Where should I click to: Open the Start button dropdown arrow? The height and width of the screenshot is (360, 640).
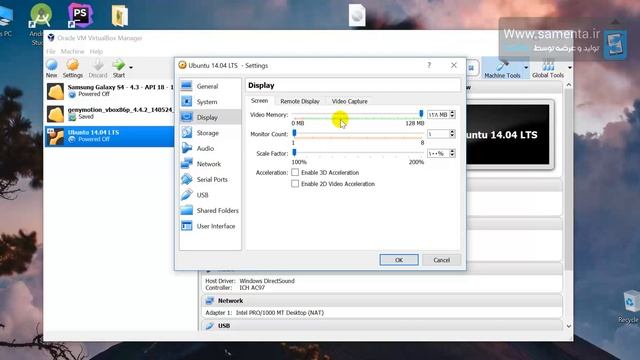tap(131, 67)
